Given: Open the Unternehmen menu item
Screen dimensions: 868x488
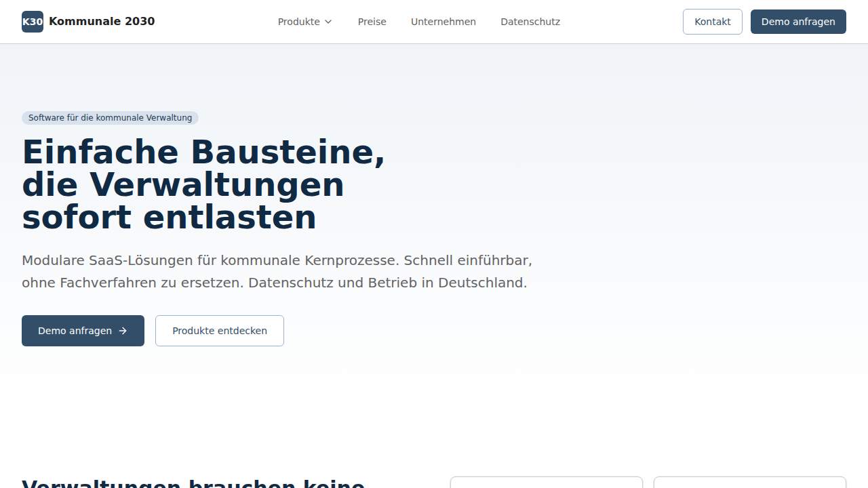Looking at the screenshot, I should (x=443, y=22).
